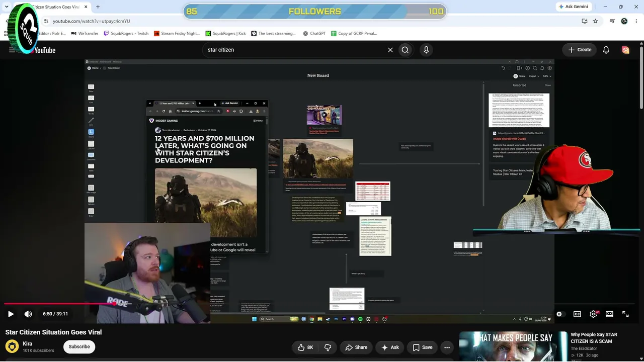Clear the search text with the X
644x362 pixels.
pyautogui.click(x=390, y=50)
